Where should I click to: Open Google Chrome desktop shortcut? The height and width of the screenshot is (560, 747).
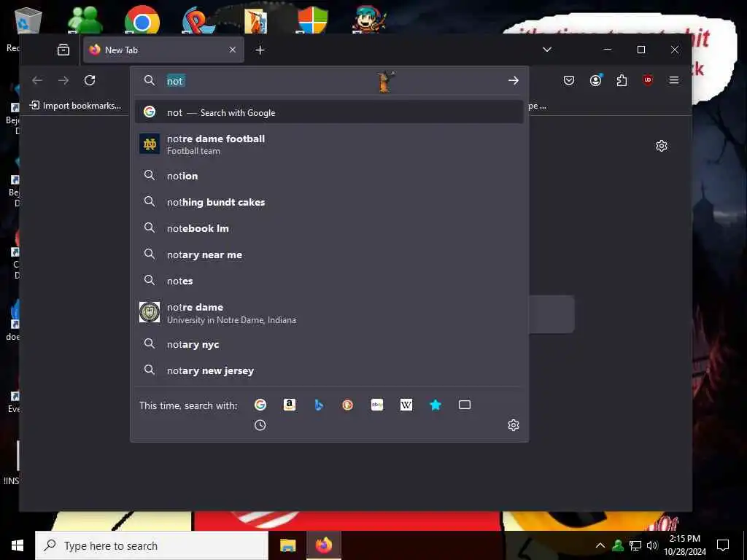(x=142, y=20)
